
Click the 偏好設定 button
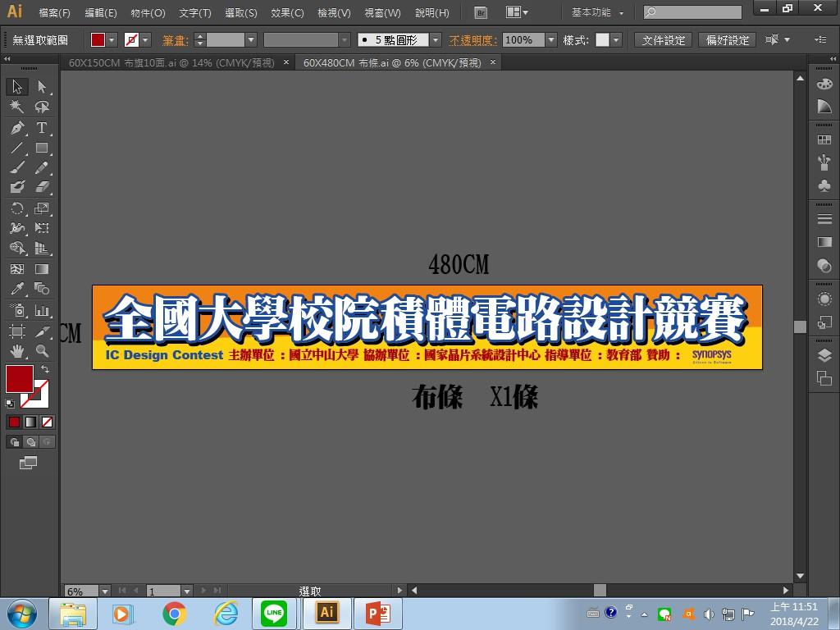728,40
